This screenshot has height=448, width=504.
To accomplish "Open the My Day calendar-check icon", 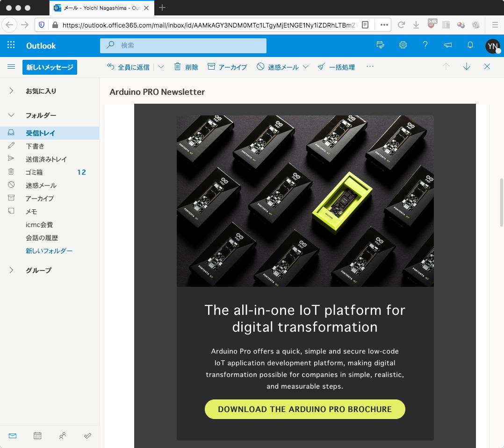I will (x=380, y=45).
